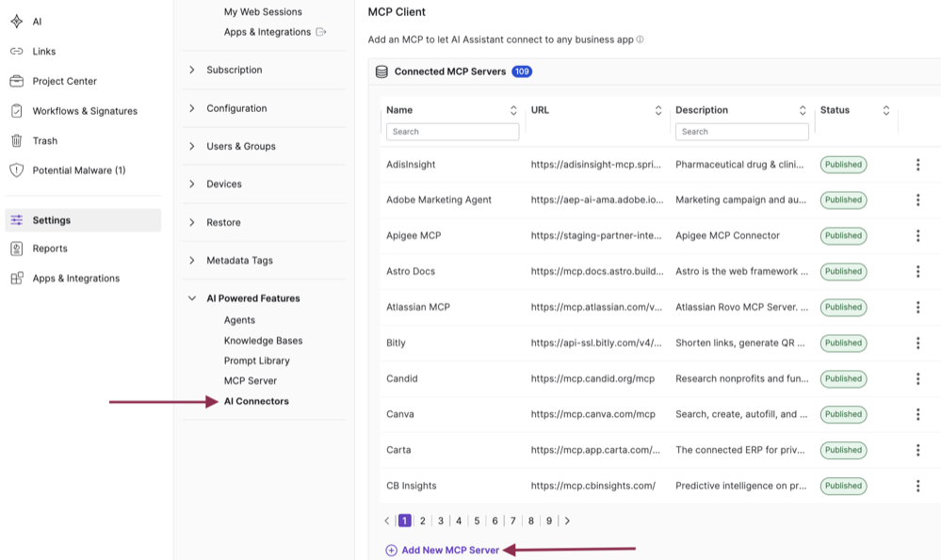Click the Apps & Integrations sidebar icon
Viewport: 941px width, 560px height.
[17, 279]
